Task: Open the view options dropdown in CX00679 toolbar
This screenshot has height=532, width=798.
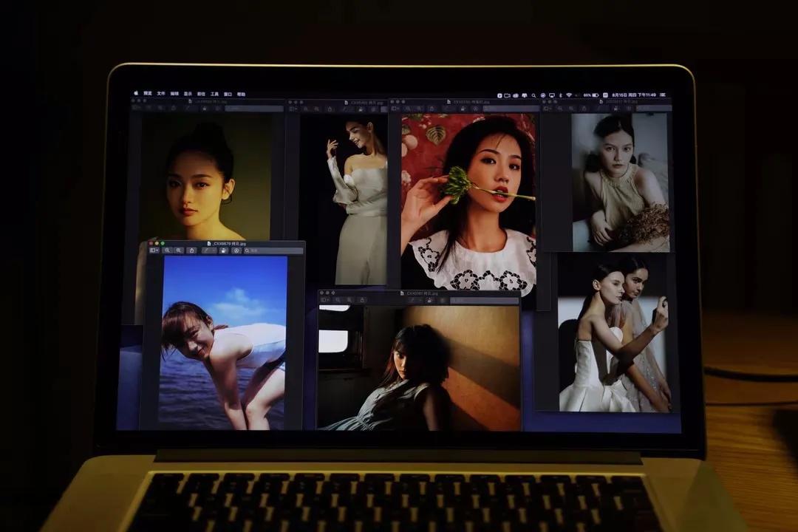Action: coord(154,250)
